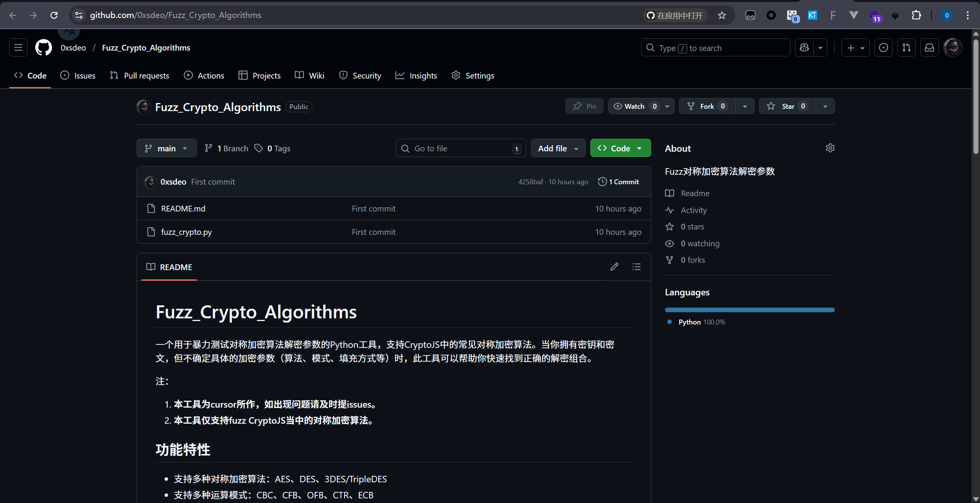Expand the main branch dropdown
This screenshot has width=980, height=503.
[x=167, y=148]
